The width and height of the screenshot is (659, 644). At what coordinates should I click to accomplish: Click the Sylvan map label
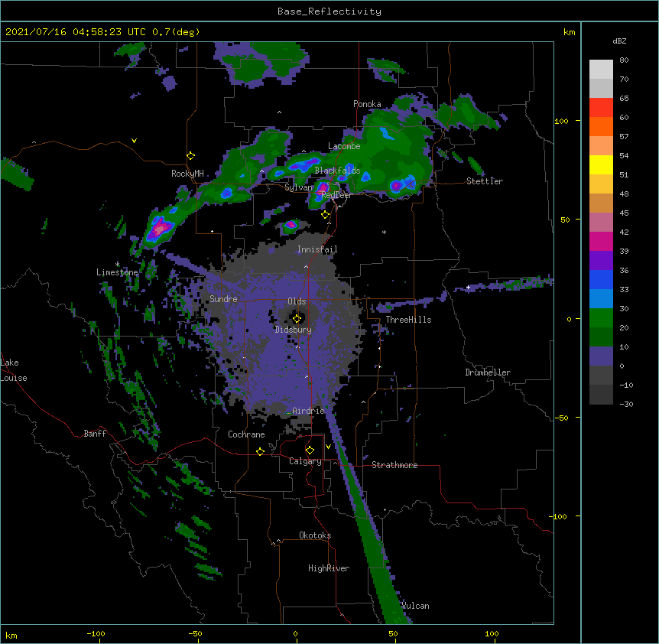[x=299, y=187]
